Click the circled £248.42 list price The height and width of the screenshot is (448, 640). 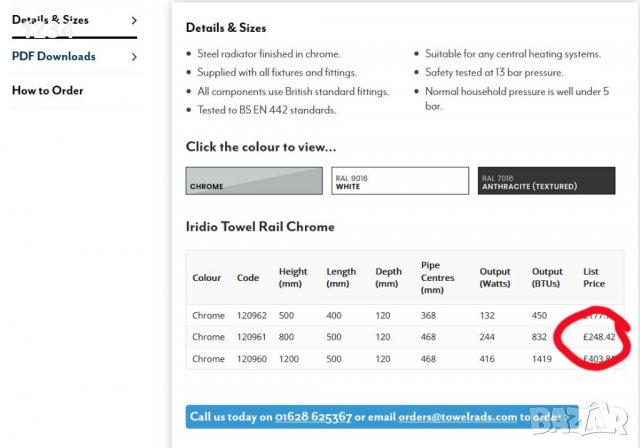coord(600,337)
